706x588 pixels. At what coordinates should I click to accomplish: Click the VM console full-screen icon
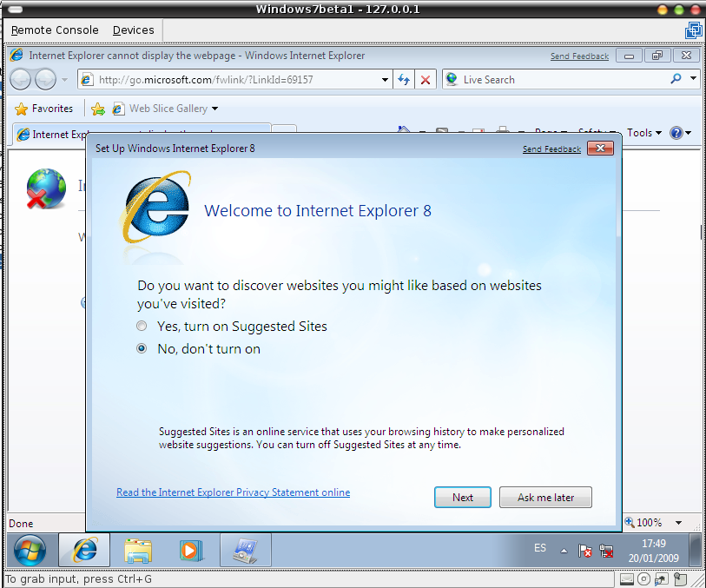693,30
